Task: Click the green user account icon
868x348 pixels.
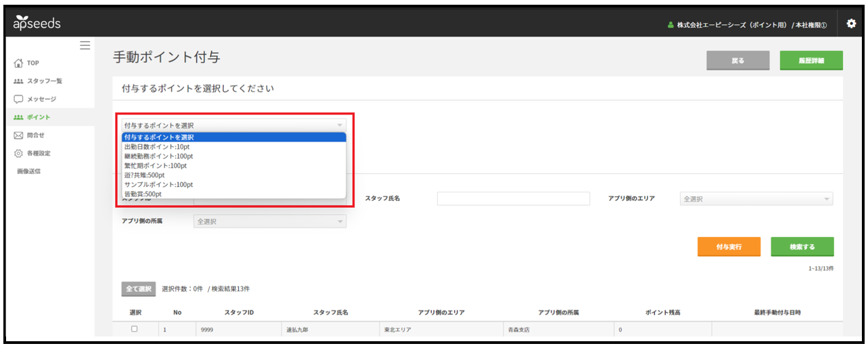Action: tap(670, 25)
